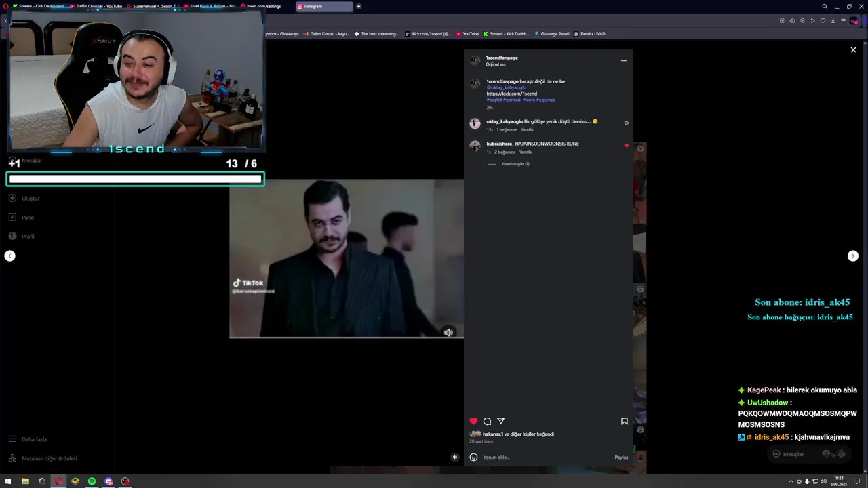The height and width of the screenshot is (488, 868).
Task: Open the three-dot post options menu
Action: pyautogui.click(x=624, y=60)
